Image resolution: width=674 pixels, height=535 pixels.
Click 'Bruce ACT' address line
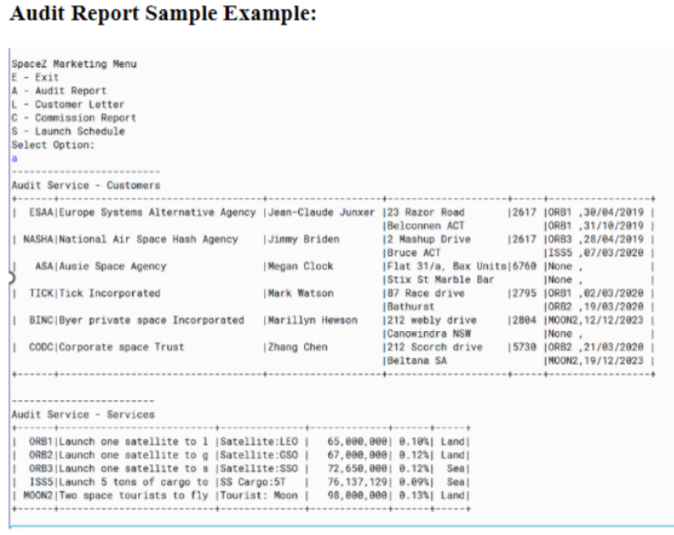(414, 253)
